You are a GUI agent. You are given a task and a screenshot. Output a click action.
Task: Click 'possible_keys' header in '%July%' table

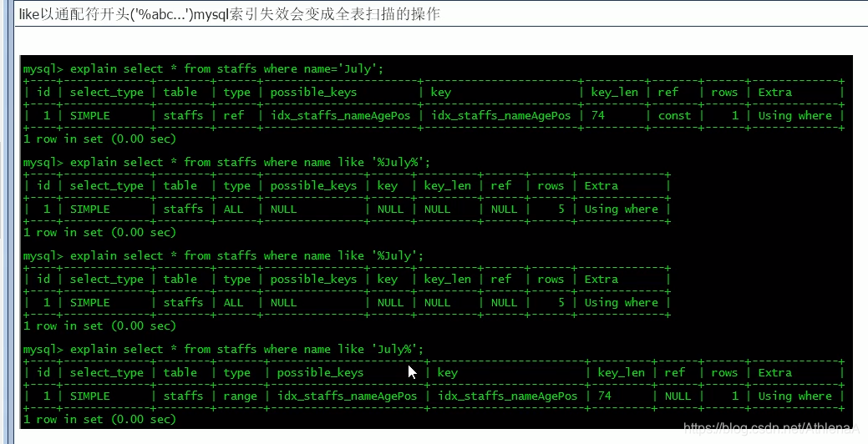(314, 186)
